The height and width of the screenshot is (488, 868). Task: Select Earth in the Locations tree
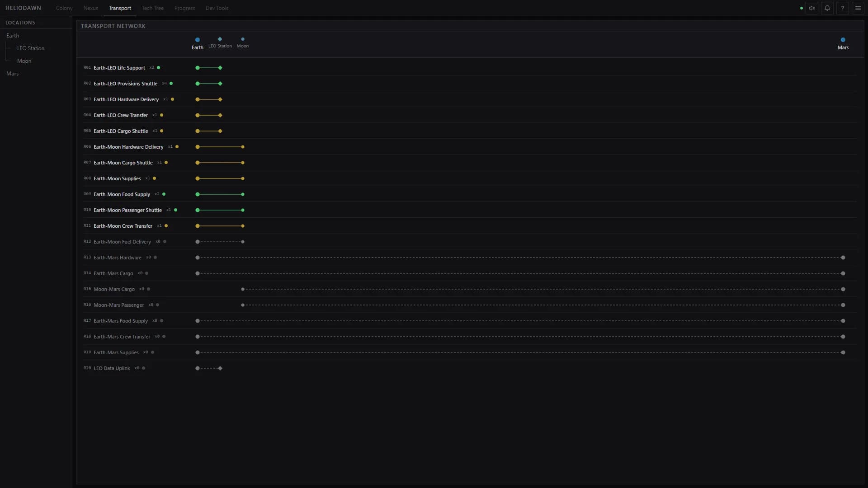(x=13, y=36)
